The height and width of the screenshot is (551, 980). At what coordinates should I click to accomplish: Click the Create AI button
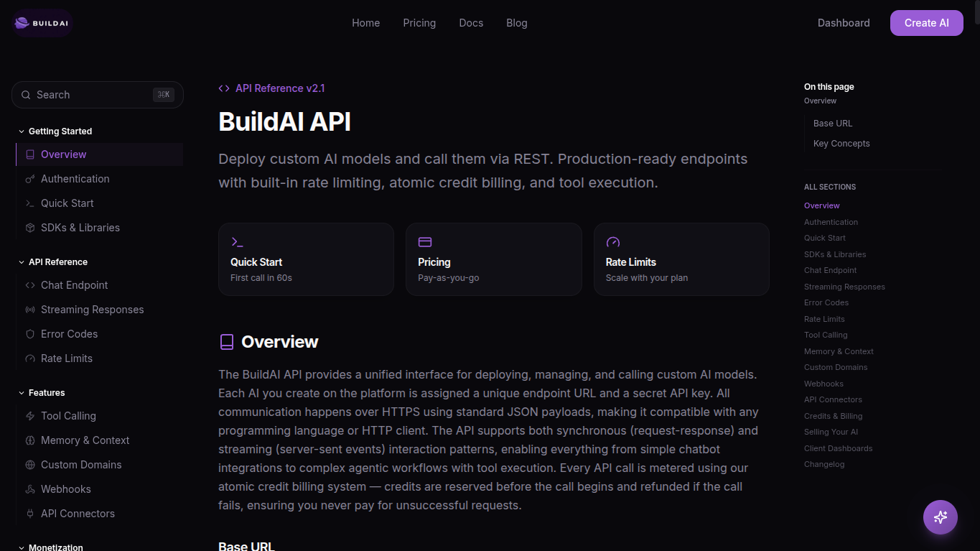click(x=927, y=23)
